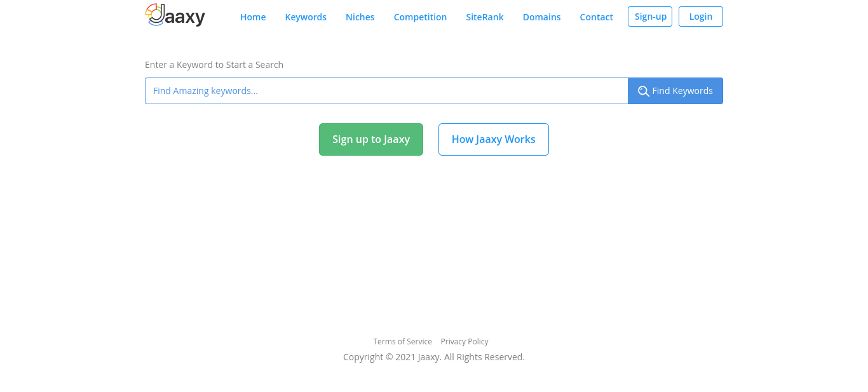This screenshot has height=392, width=868.
Task: Navigate to Domains
Action: (x=542, y=17)
